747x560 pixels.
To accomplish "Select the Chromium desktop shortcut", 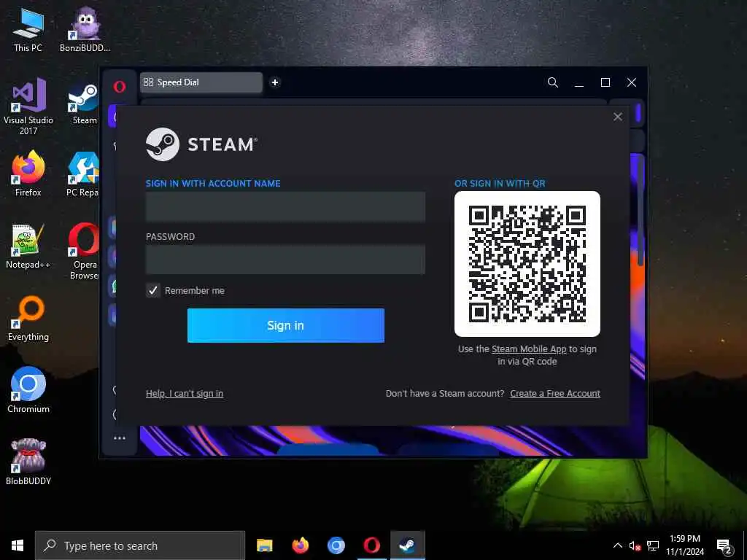I will pos(28,390).
